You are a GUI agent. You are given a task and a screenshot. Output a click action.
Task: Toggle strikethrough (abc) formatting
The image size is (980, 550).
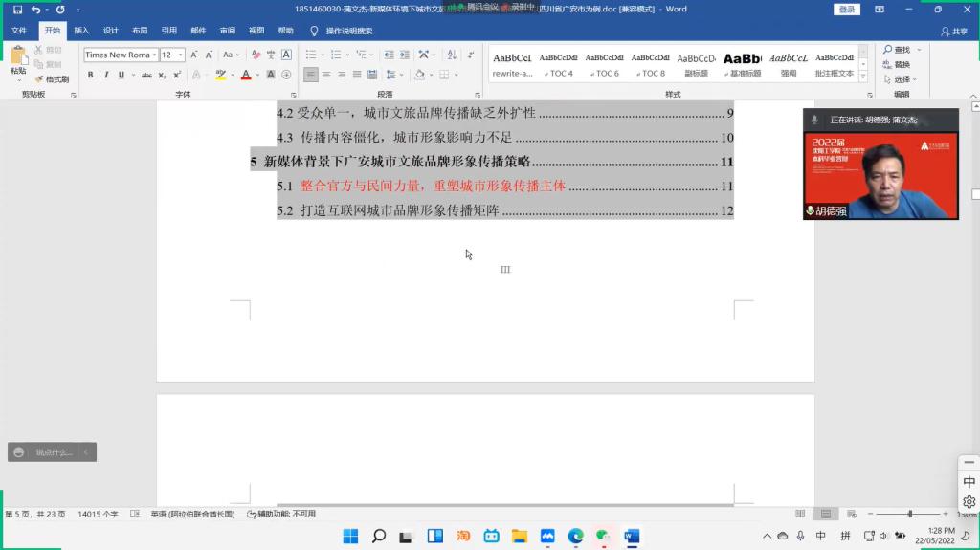146,75
